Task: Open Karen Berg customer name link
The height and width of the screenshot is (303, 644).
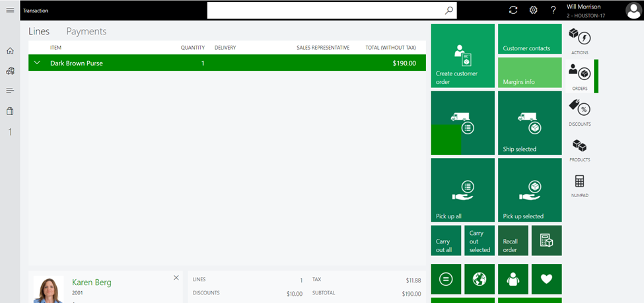Action: pos(91,282)
